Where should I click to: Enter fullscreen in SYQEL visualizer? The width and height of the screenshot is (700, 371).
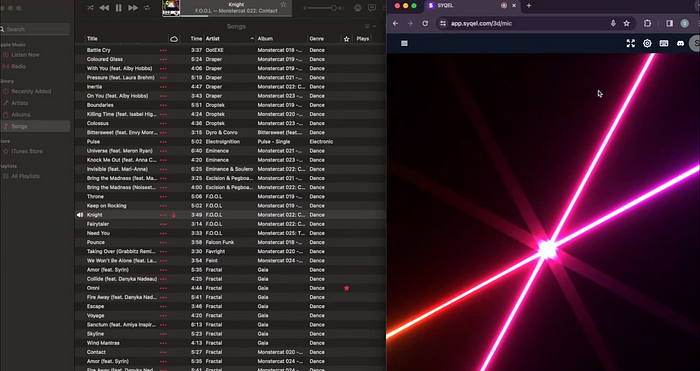630,43
